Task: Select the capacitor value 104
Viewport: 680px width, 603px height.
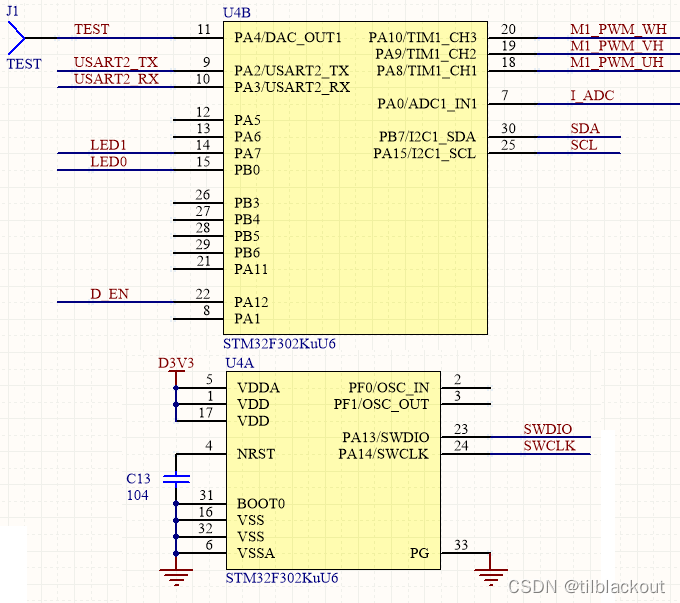Action: point(137,495)
